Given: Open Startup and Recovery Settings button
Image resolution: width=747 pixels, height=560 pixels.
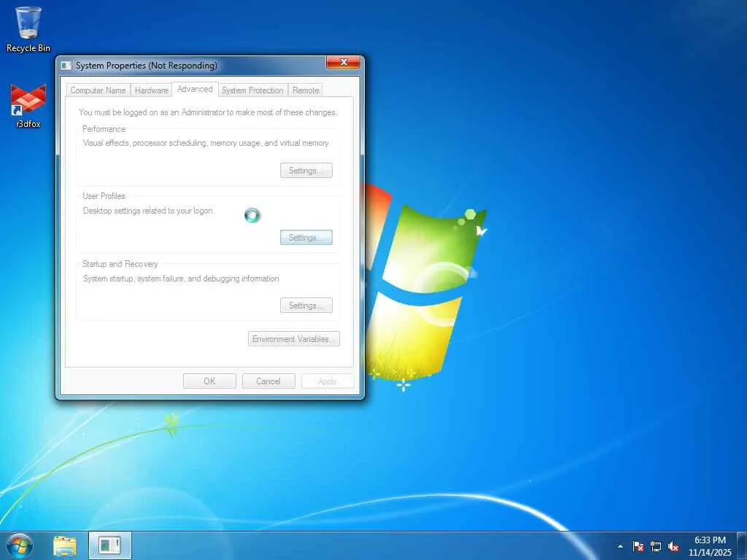Looking at the screenshot, I should pyautogui.click(x=306, y=306).
